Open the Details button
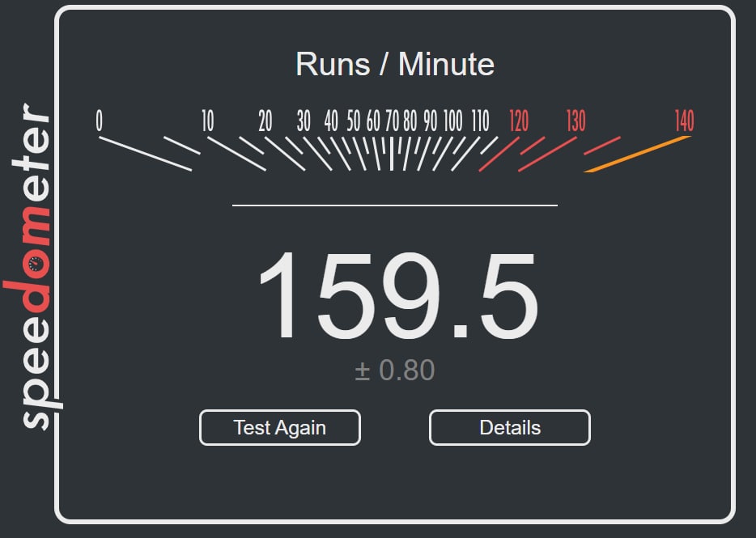 click(510, 428)
